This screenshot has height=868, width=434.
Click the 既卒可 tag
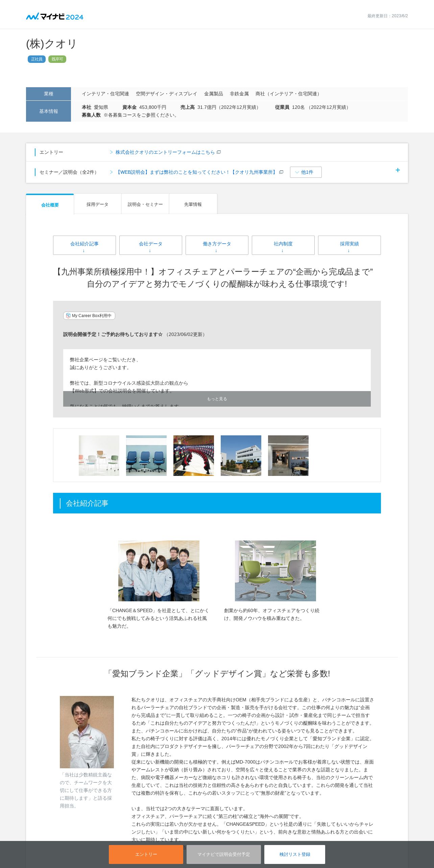coord(57,59)
